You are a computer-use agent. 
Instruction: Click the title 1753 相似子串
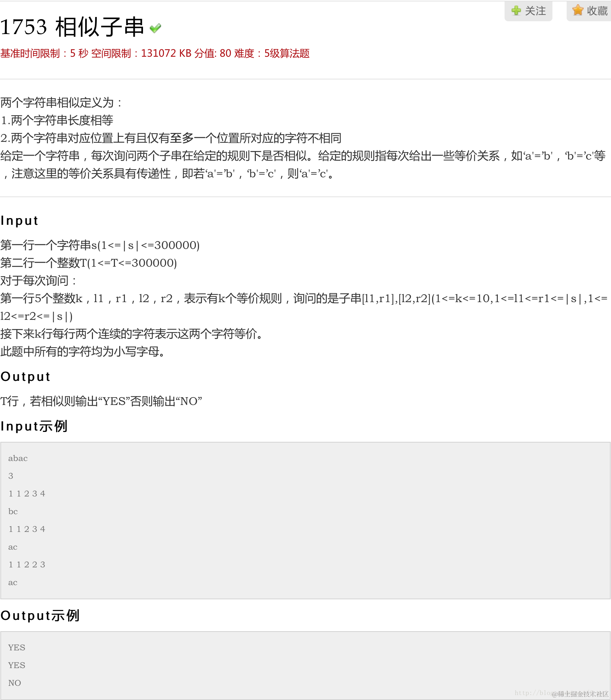pos(72,27)
